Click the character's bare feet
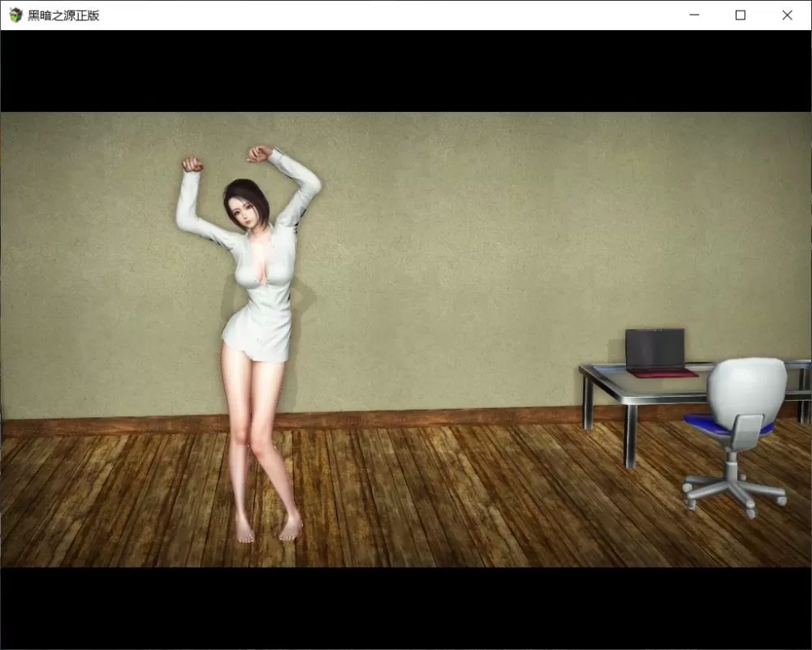 268,529
